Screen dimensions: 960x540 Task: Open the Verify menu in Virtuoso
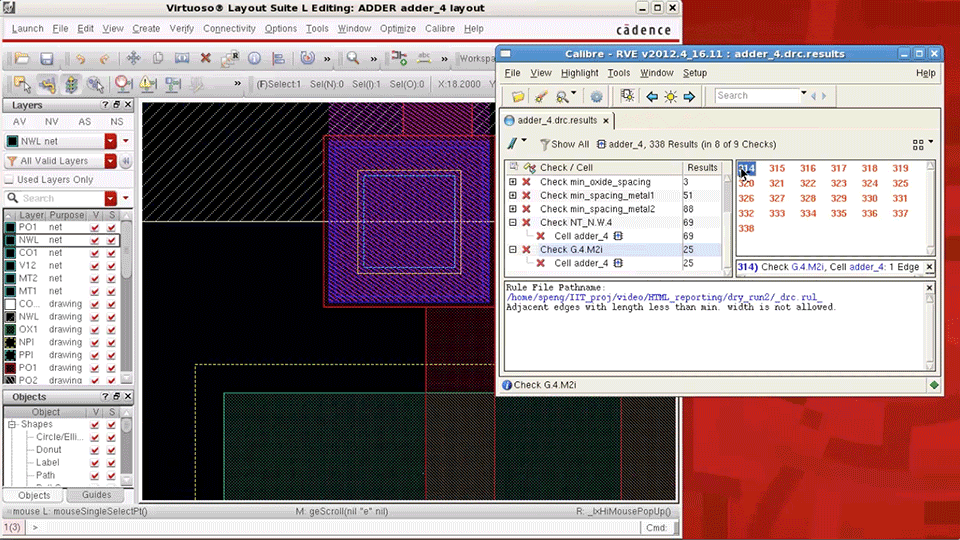tap(181, 29)
